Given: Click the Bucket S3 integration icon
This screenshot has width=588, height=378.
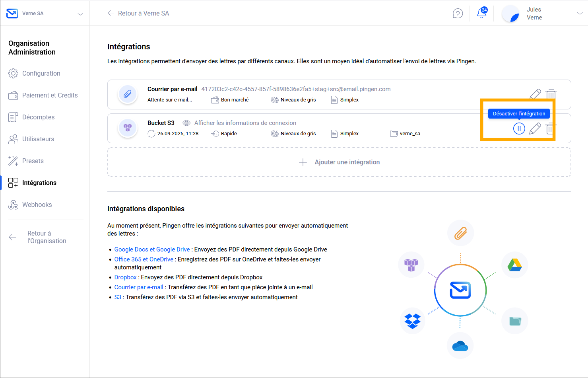Looking at the screenshot, I should 128,128.
